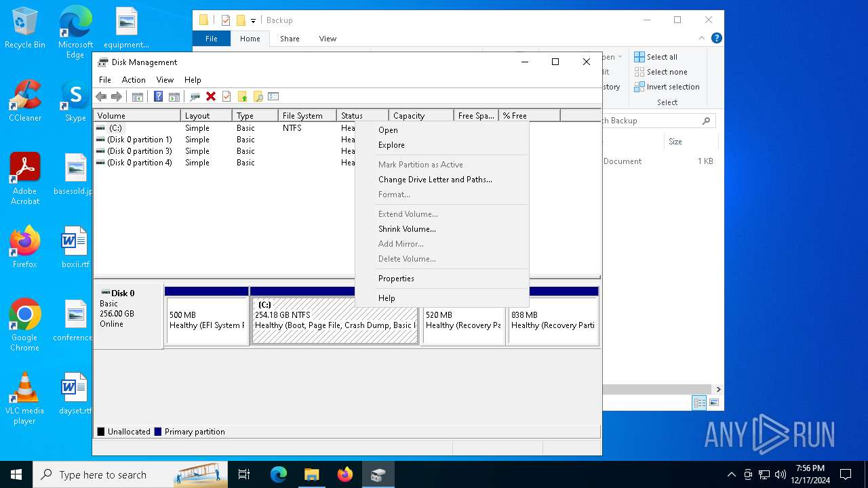Click the Properties checkmark in Backup title bar
Viewport: 868px width, 488px height.
[x=226, y=20]
